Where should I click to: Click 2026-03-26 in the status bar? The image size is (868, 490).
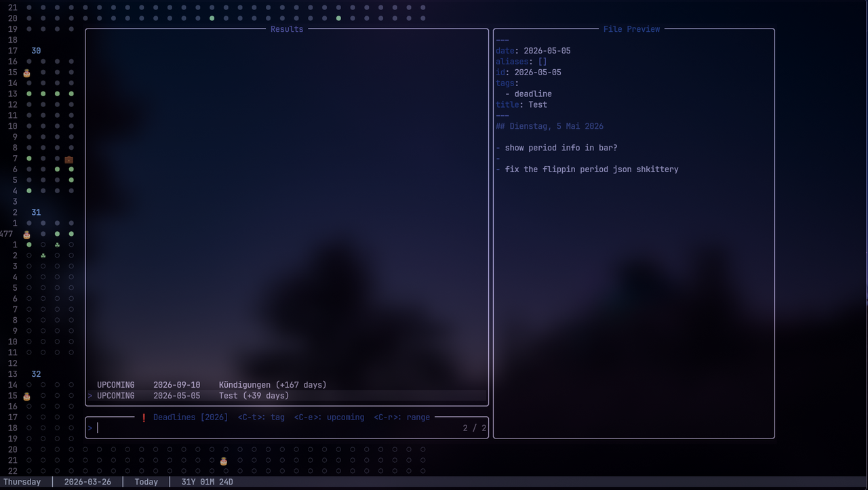click(87, 482)
